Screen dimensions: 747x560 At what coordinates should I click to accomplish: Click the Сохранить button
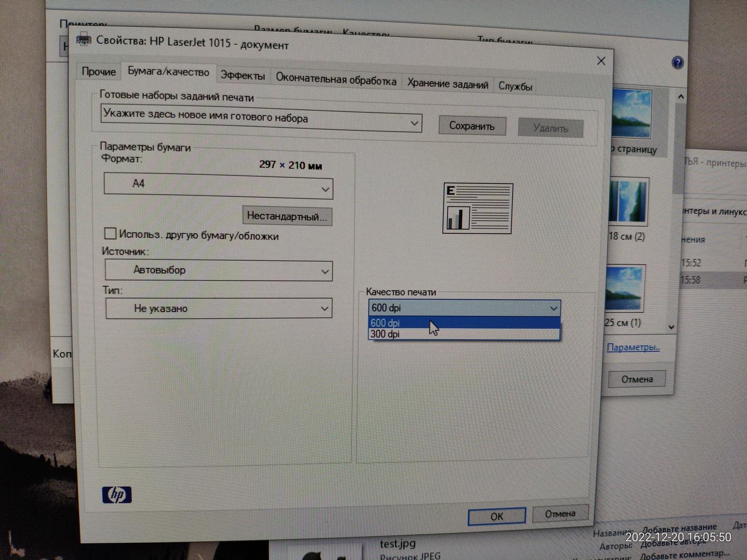pyautogui.click(x=472, y=126)
